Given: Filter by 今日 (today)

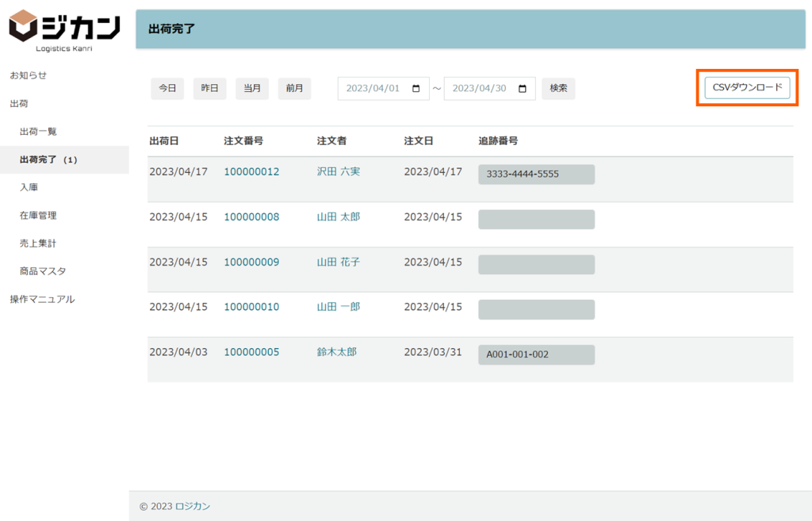Looking at the screenshot, I should coord(167,89).
